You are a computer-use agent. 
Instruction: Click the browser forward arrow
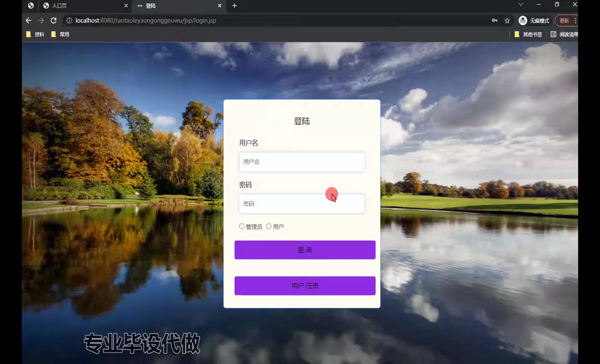(41, 21)
